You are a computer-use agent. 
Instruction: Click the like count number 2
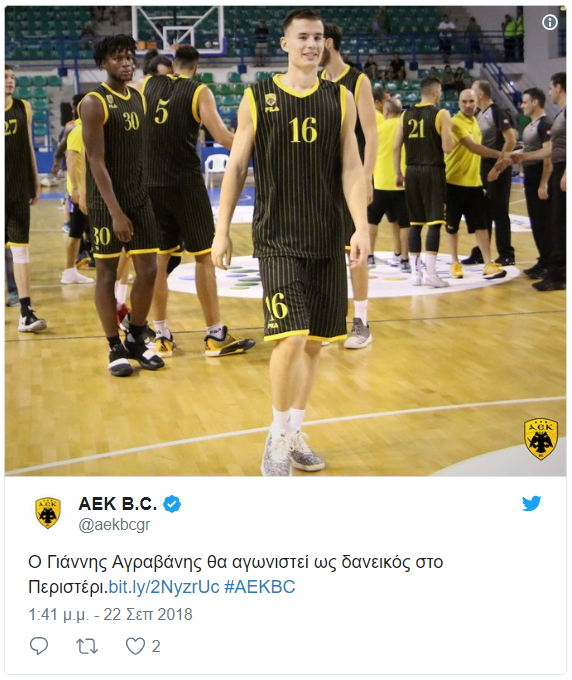156,647
